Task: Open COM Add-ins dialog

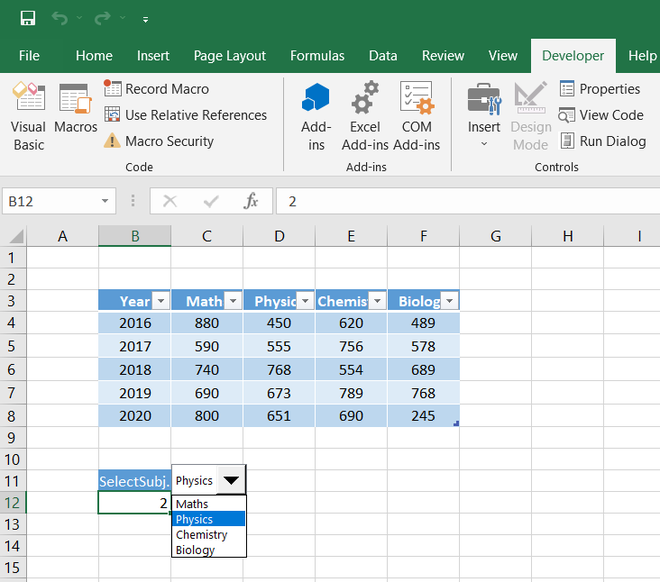Action: click(416, 117)
